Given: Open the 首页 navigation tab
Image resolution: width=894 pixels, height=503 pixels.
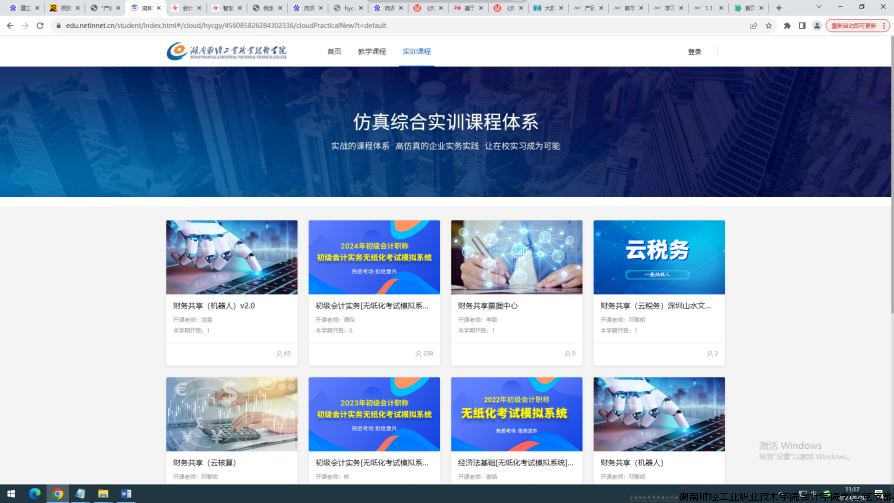Looking at the screenshot, I should point(334,51).
